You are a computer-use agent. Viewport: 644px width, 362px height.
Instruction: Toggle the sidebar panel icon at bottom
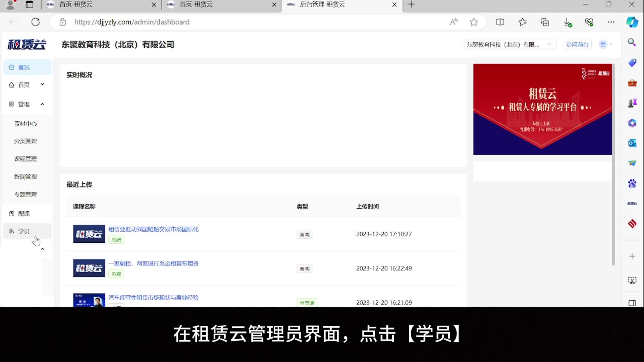(632, 303)
